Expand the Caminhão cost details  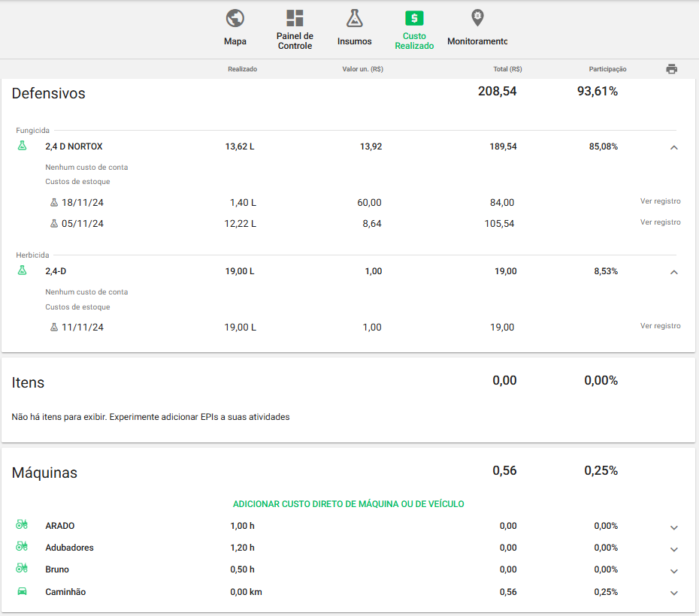click(673, 593)
